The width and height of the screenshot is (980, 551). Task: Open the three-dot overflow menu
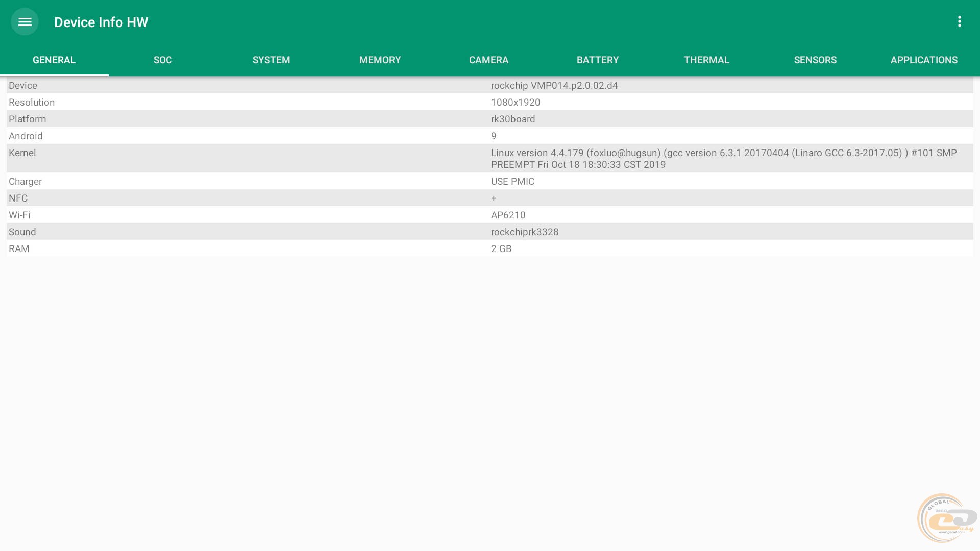[x=959, y=21]
